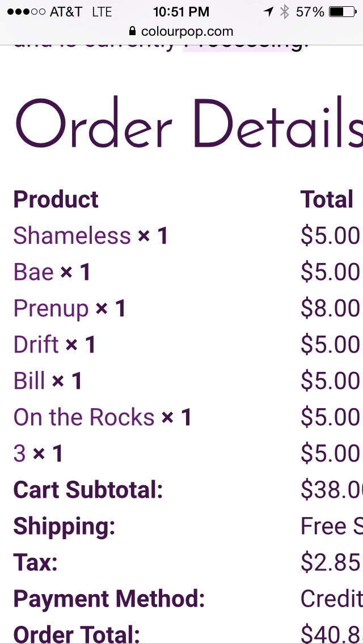This screenshot has width=363, height=644.
Task: Tap the Cart Subtotal label
Action: [x=88, y=490]
